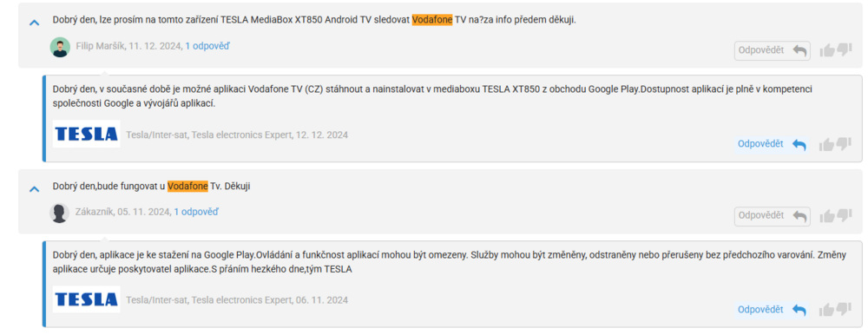Viewport: 868px width, 335px height.
Task: Click Odpovědět on the 12. 12. 2024 Tesla reply
Action: (x=773, y=144)
